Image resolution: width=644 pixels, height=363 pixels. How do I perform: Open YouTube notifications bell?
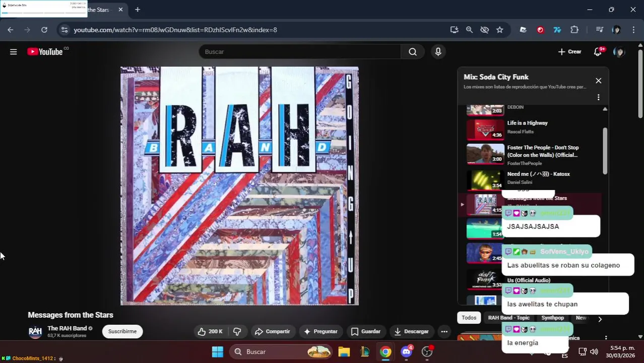pos(598,51)
